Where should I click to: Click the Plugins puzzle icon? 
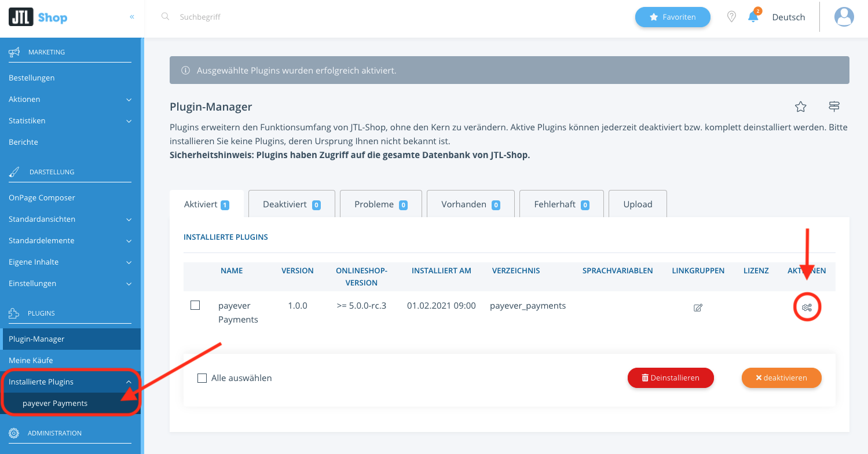coord(14,313)
